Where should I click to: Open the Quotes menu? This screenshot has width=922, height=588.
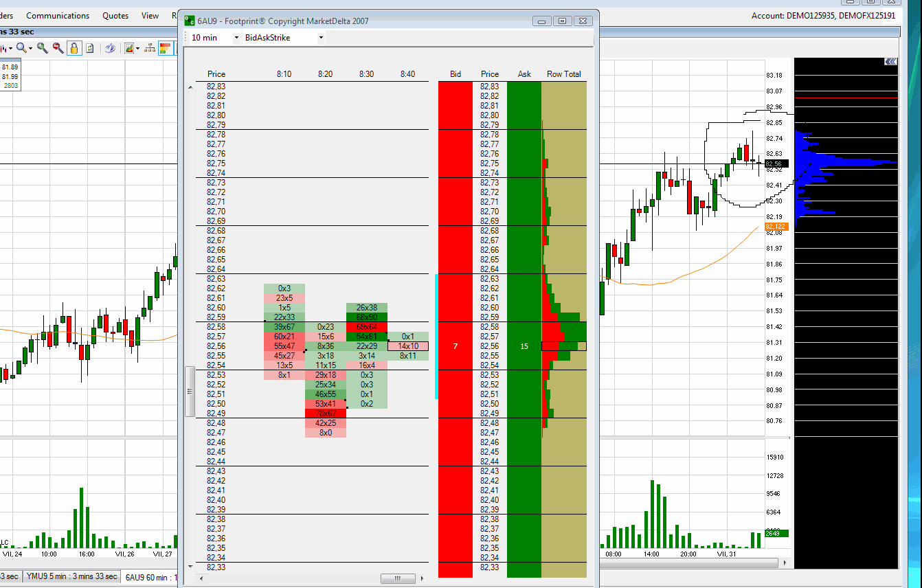tap(115, 15)
